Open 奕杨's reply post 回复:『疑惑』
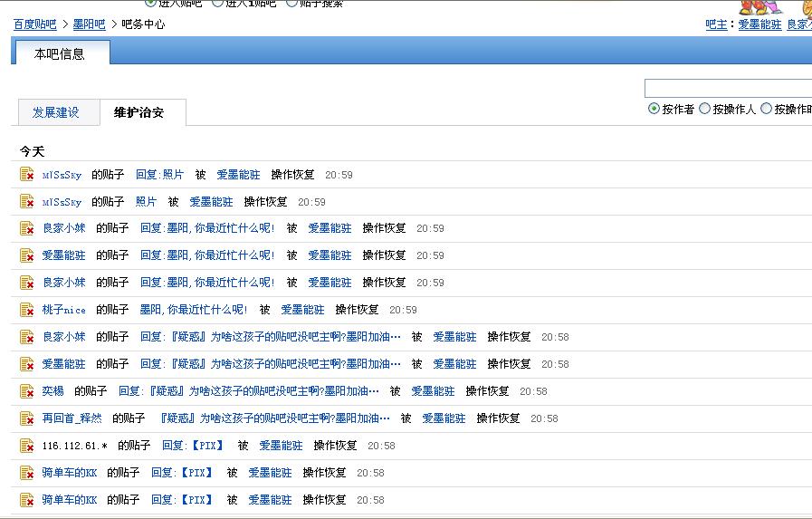 249,391
